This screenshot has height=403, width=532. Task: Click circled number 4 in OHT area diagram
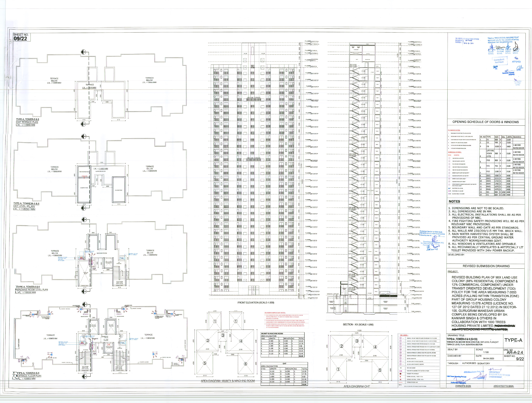coord(375,347)
